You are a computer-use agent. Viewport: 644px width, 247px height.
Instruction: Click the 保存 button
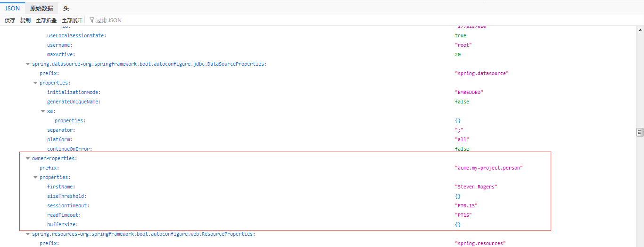click(10, 20)
